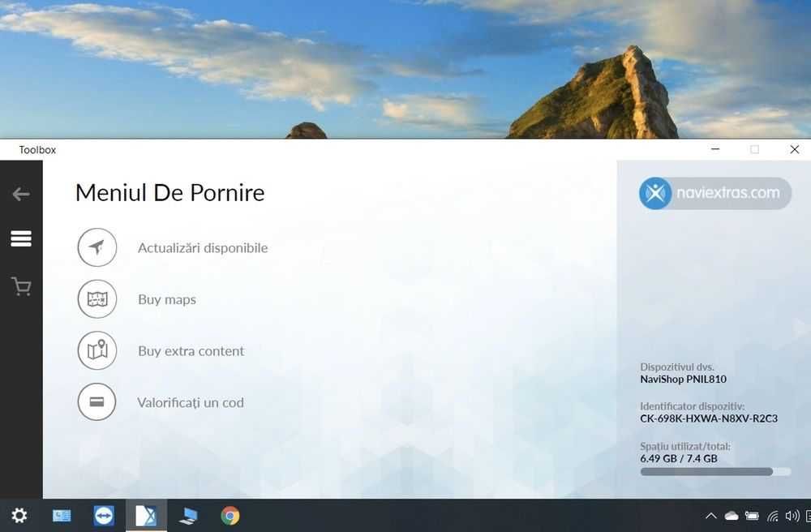Open the hamburger menu in sidebar

pos(21,239)
